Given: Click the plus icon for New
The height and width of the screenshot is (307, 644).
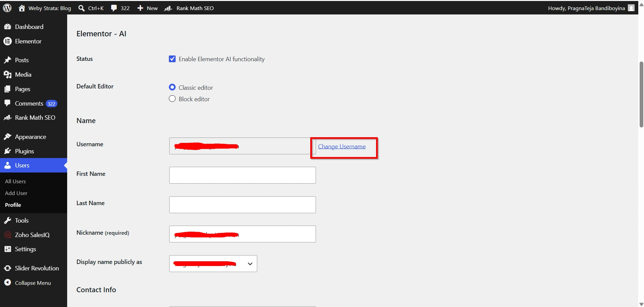Looking at the screenshot, I should coord(140,8).
